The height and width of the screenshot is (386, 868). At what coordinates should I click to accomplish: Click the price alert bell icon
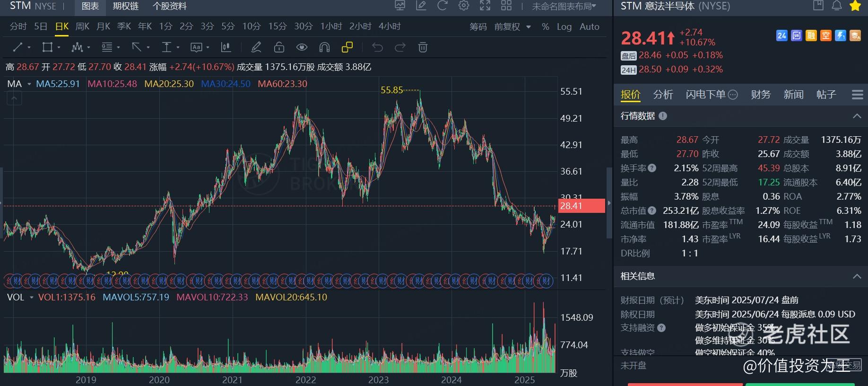click(836, 6)
